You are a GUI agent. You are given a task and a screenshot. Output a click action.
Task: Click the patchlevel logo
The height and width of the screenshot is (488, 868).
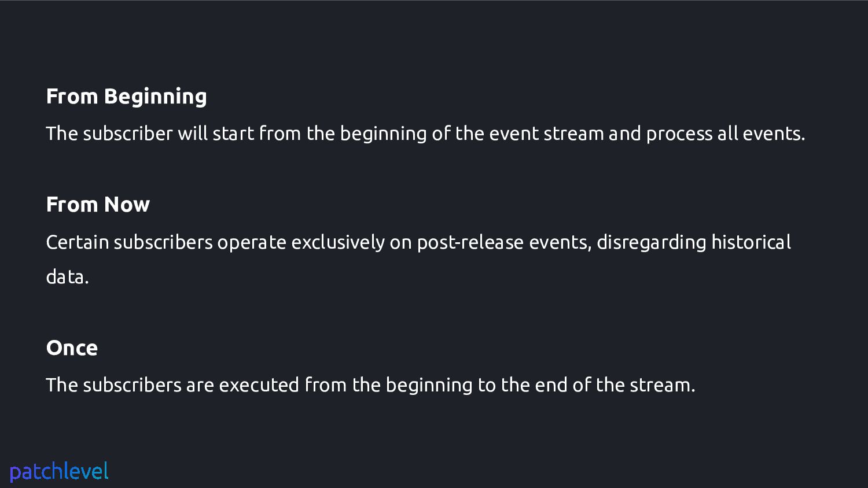(x=59, y=472)
